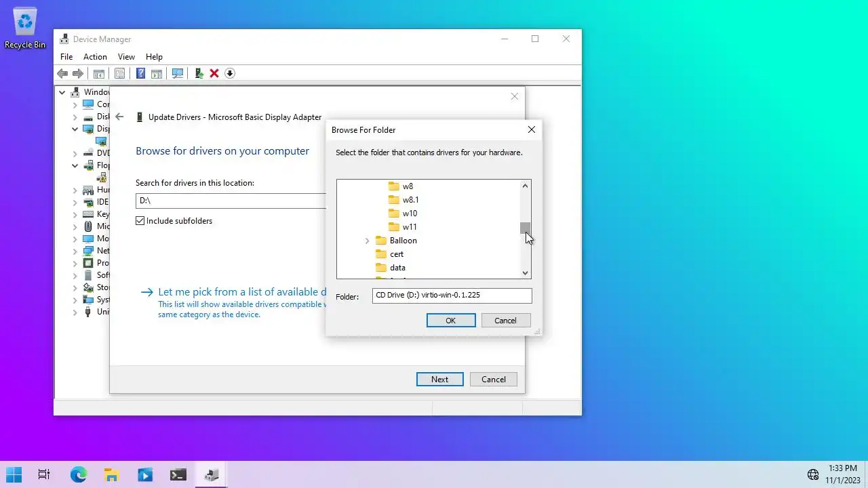Screen dimensions: 868x488
Task: Close the Browse For Folder dialog
Action: click(531, 129)
